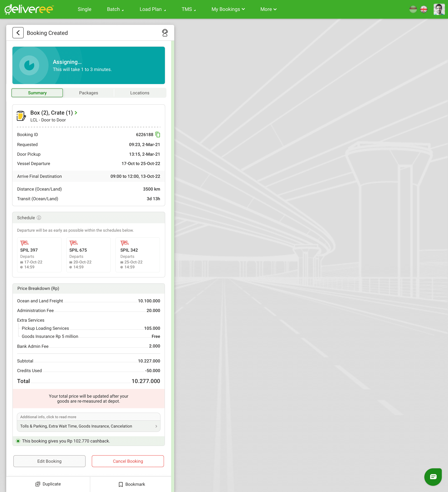Screen dimensions: 448x492
Task: Open the green chat widget
Action: [433, 477]
